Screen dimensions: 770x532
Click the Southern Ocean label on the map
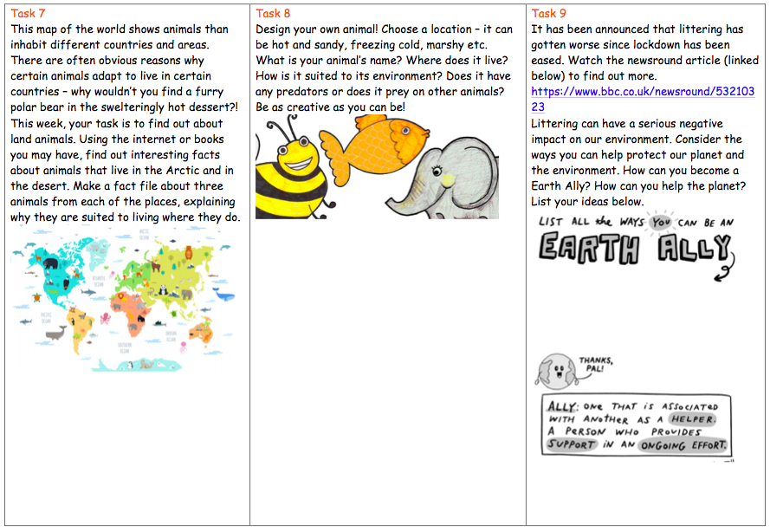coord(123,347)
